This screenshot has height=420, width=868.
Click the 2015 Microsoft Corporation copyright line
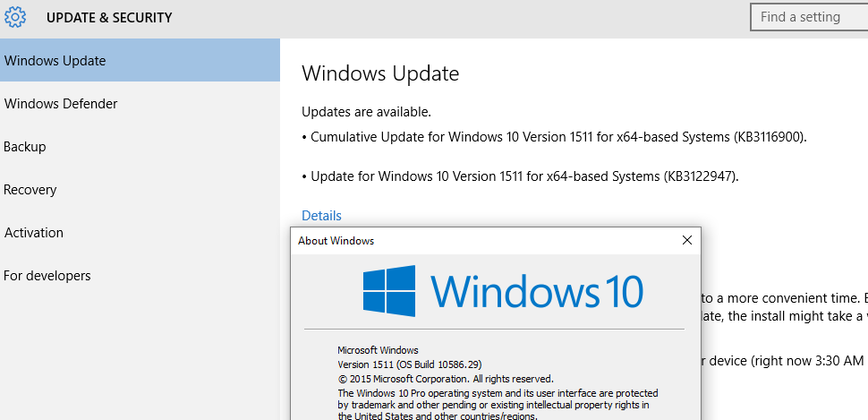[x=446, y=379]
